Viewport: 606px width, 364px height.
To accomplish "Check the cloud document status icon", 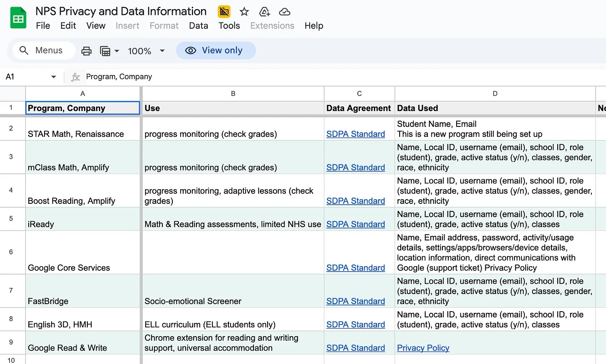I will (285, 12).
